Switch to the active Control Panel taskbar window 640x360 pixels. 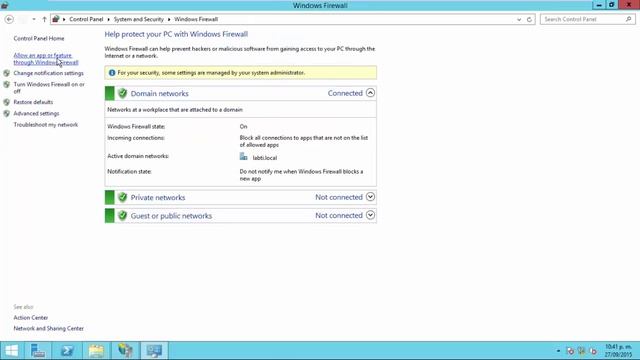(x=154, y=351)
